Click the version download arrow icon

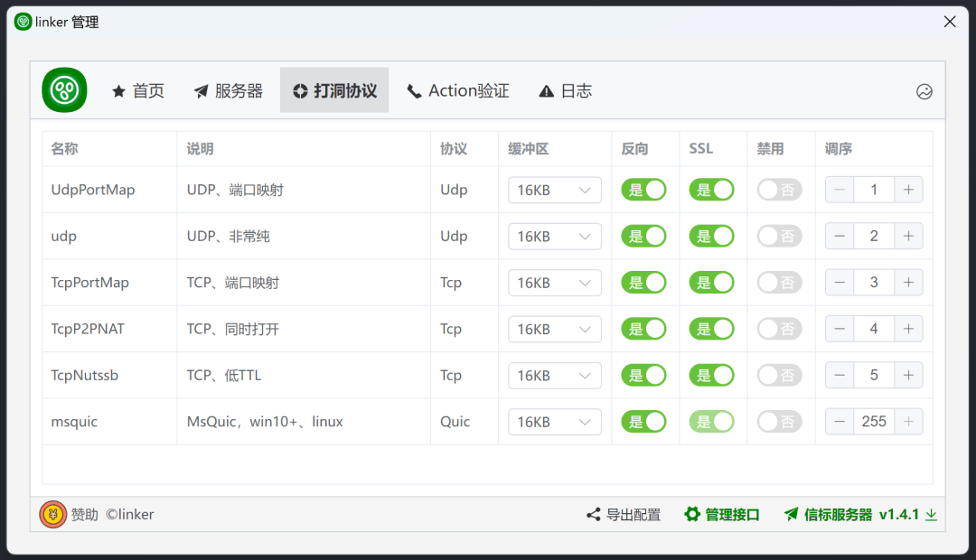[x=931, y=515]
